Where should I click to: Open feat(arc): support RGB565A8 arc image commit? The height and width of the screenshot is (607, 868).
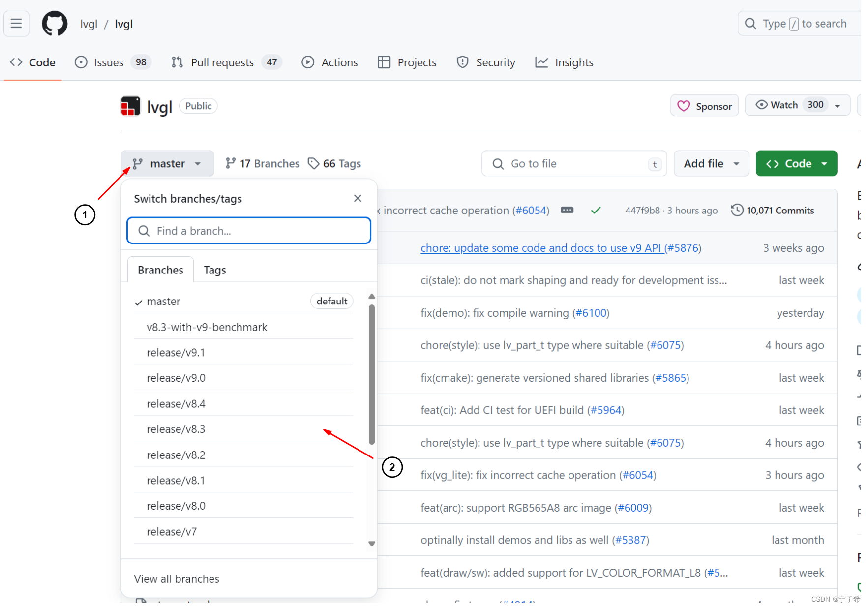pyautogui.click(x=516, y=508)
